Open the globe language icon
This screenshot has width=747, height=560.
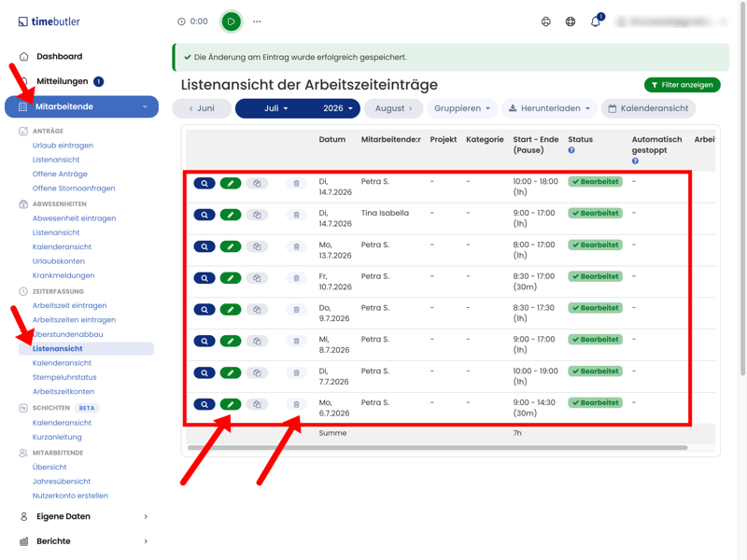pyautogui.click(x=571, y=21)
